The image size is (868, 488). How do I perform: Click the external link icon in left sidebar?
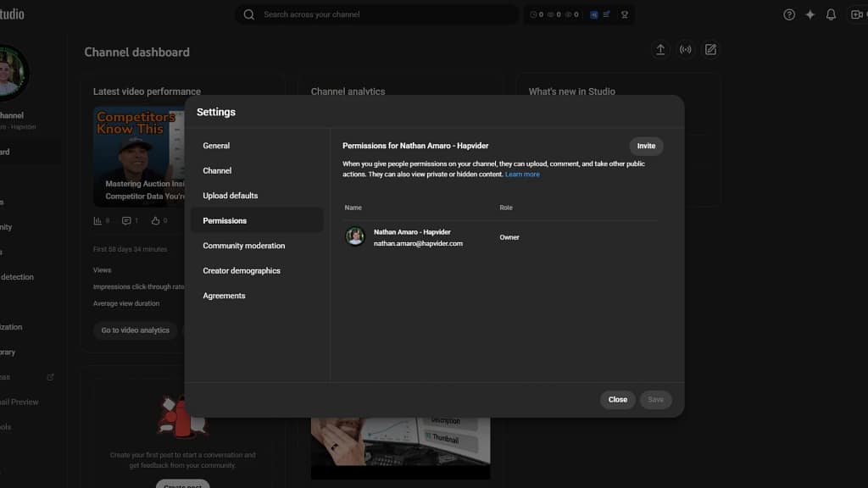pyautogui.click(x=50, y=377)
